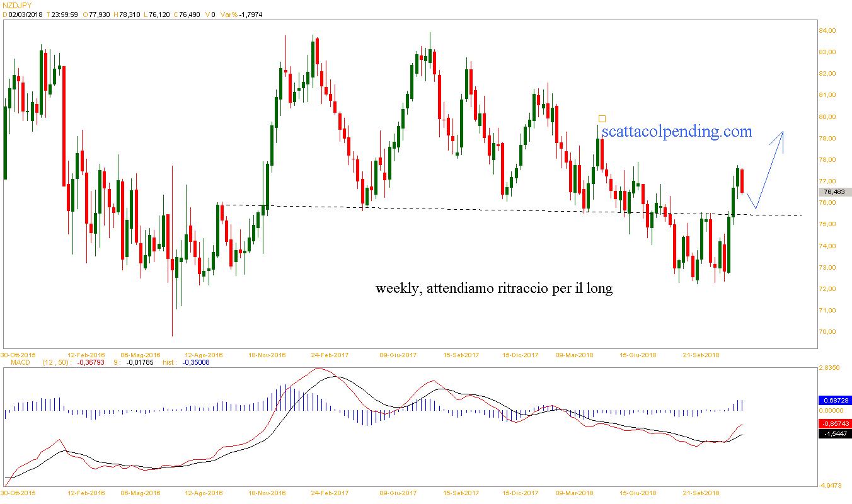Click the 84,00 price axis label
Image resolution: width=852 pixels, height=504 pixels.
tap(826, 30)
